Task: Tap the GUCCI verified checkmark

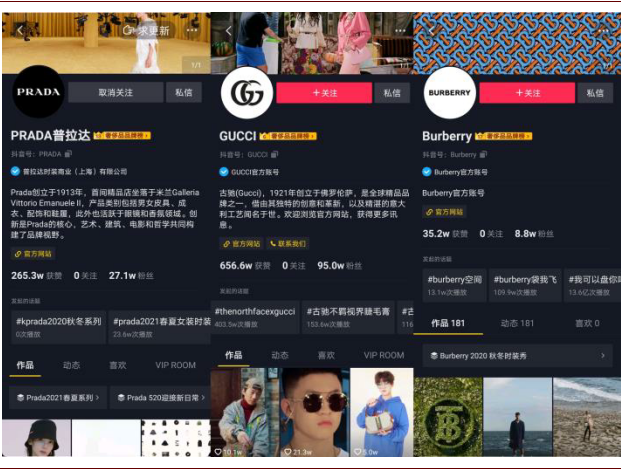Action: (x=224, y=172)
